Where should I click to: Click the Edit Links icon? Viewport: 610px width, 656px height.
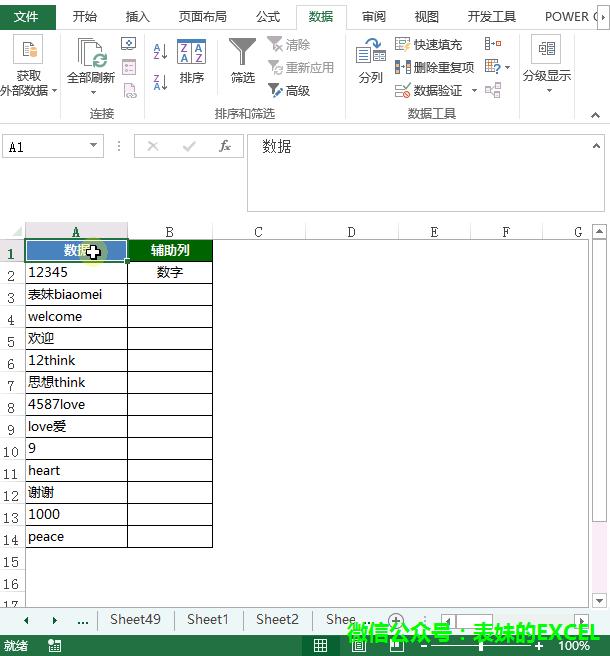pyautogui.click(x=130, y=90)
